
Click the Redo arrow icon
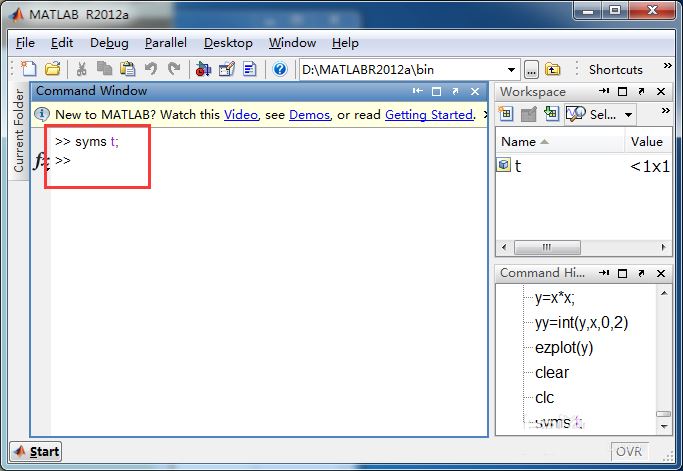coord(174,69)
